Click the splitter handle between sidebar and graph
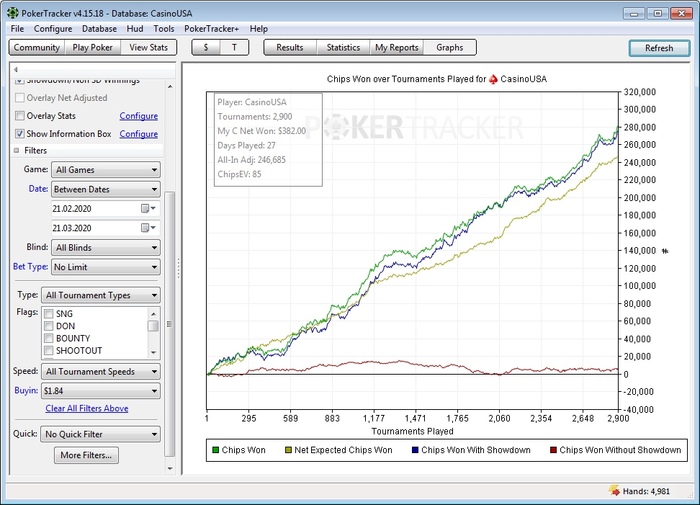700x505 pixels. pyautogui.click(x=179, y=268)
